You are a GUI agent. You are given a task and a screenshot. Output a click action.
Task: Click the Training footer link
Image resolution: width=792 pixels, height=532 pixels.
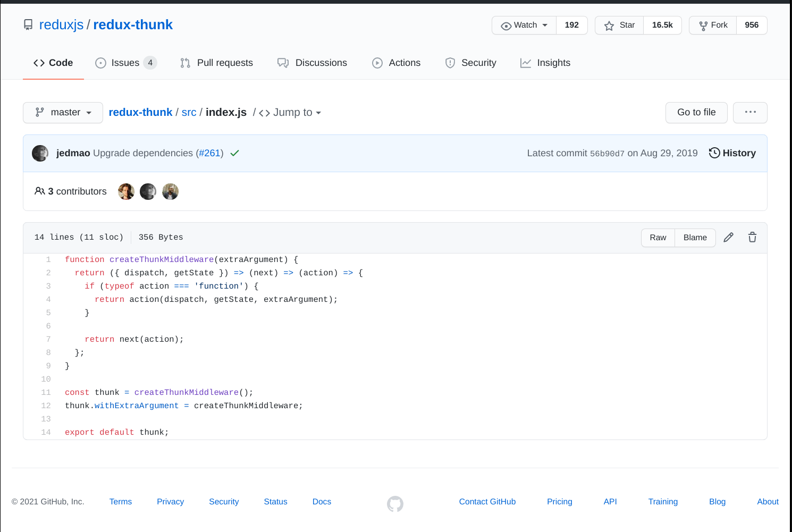pos(663,502)
